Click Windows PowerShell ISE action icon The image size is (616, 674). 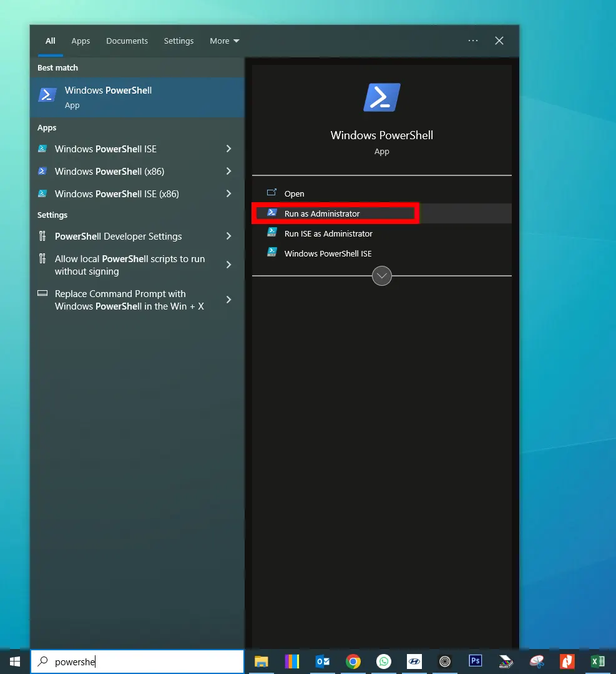(x=271, y=252)
